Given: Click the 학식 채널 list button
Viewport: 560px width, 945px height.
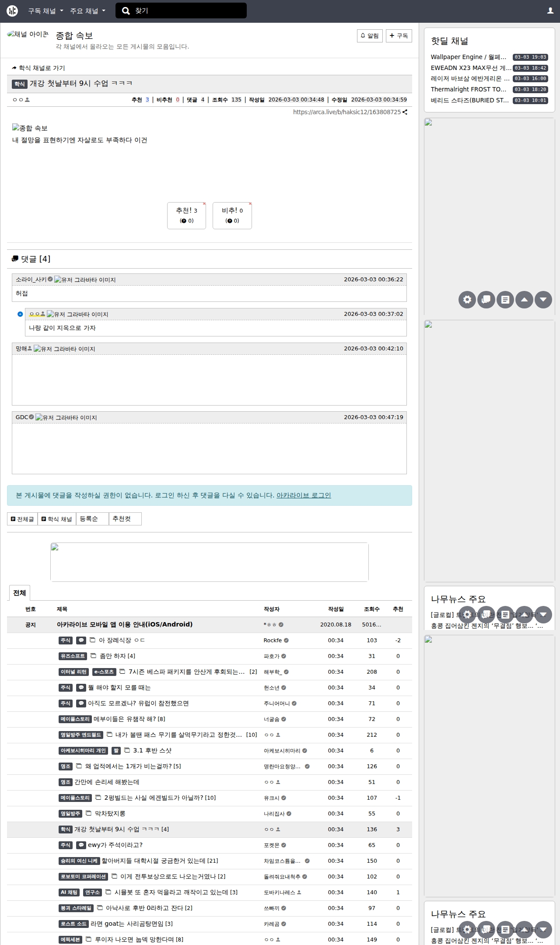Looking at the screenshot, I should point(57,519).
